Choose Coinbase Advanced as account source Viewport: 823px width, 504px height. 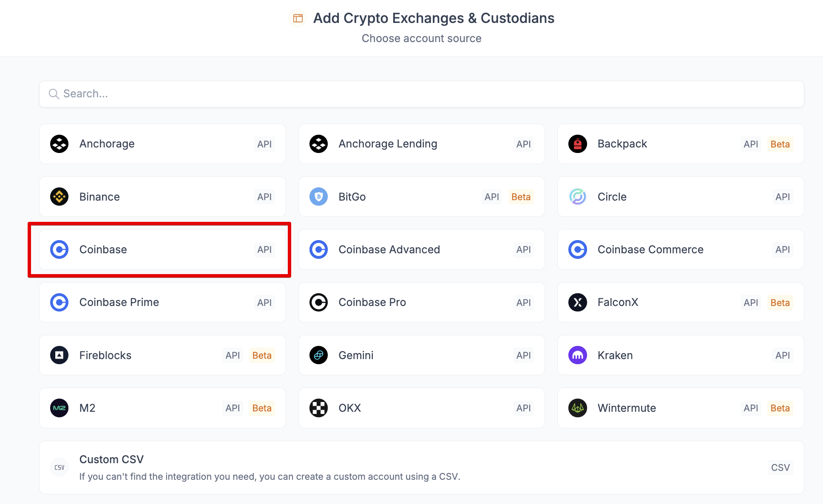tap(421, 249)
